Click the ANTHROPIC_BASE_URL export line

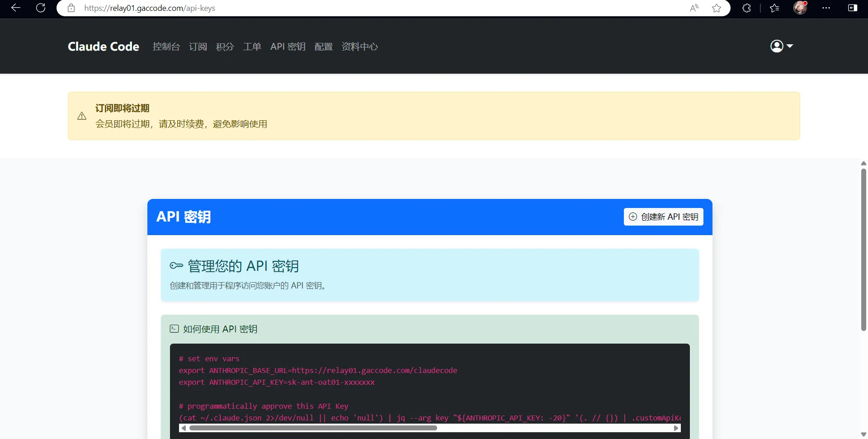click(318, 370)
